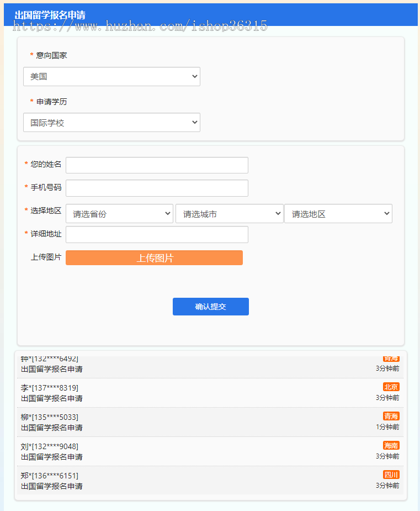
Task: Click the 北京 location tag
Action: tap(391, 387)
